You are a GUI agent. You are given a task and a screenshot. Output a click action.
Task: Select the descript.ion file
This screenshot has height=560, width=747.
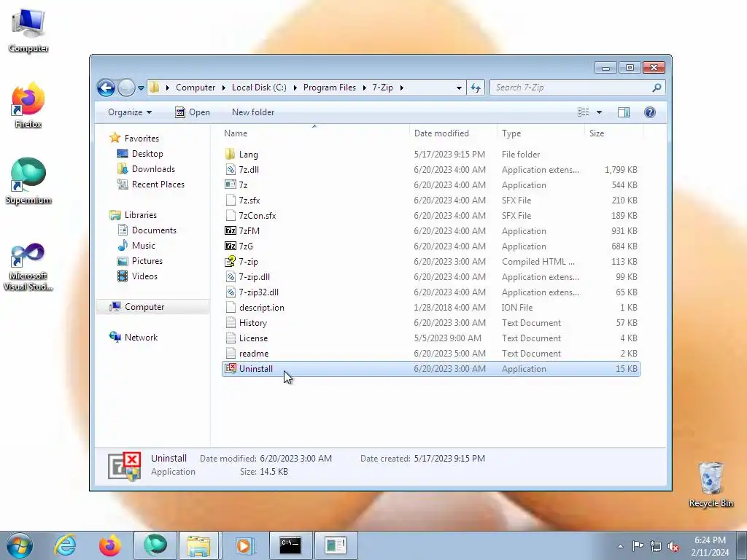tap(430, 307)
